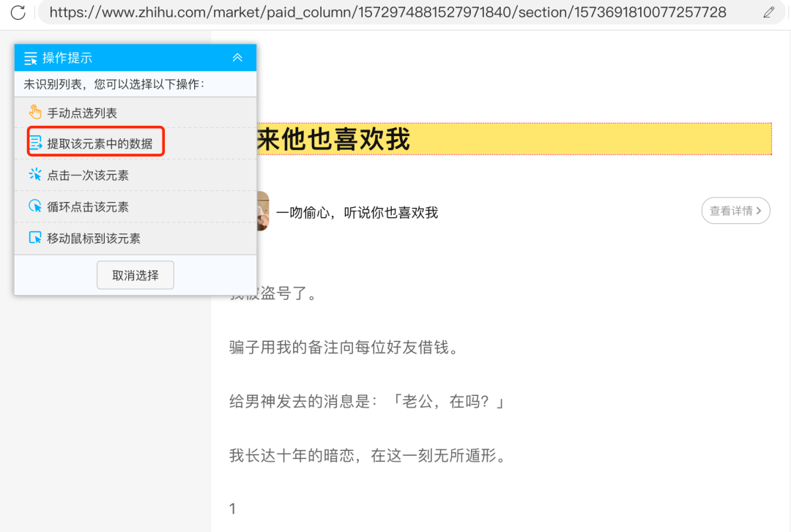Click the 操作提示 list icon in the header
The height and width of the screenshot is (532, 791).
click(31, 58)
